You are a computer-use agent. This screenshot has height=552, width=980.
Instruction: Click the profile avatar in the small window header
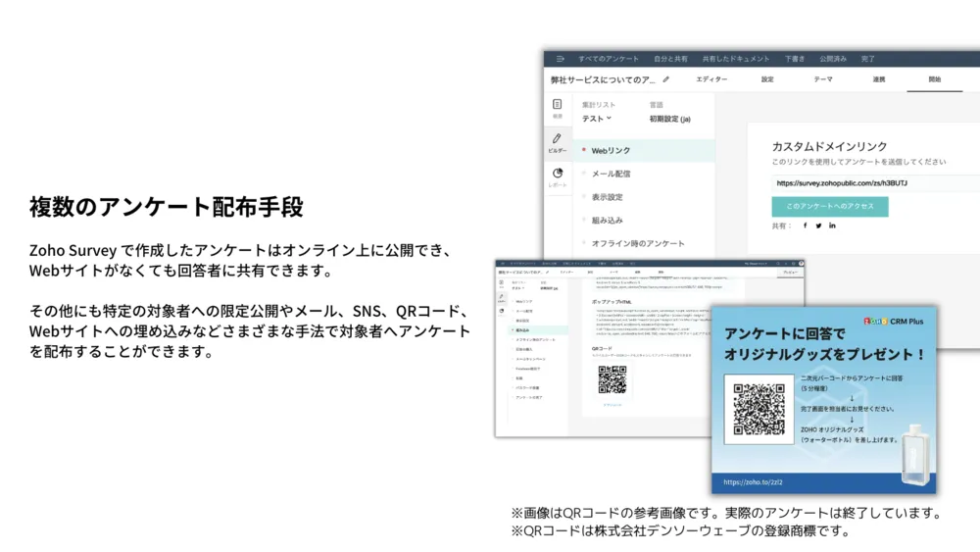point(802,264)
